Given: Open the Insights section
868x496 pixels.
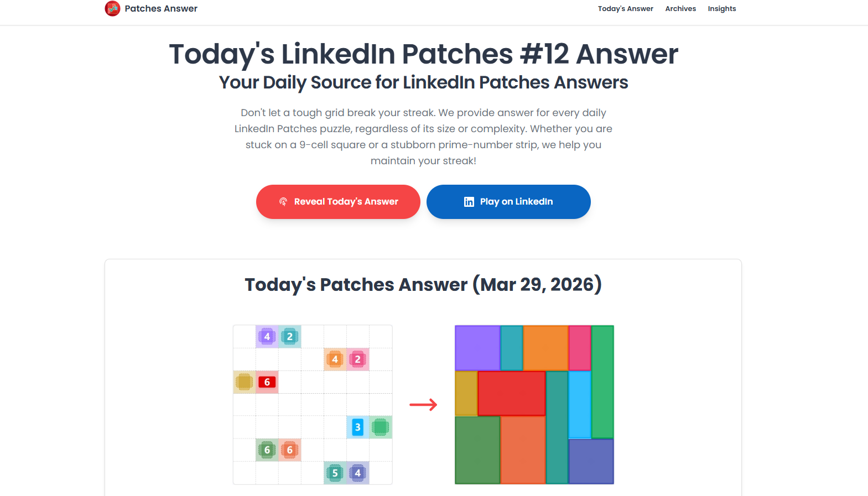Looking at the screenshot, I should (x=721, y=9).
